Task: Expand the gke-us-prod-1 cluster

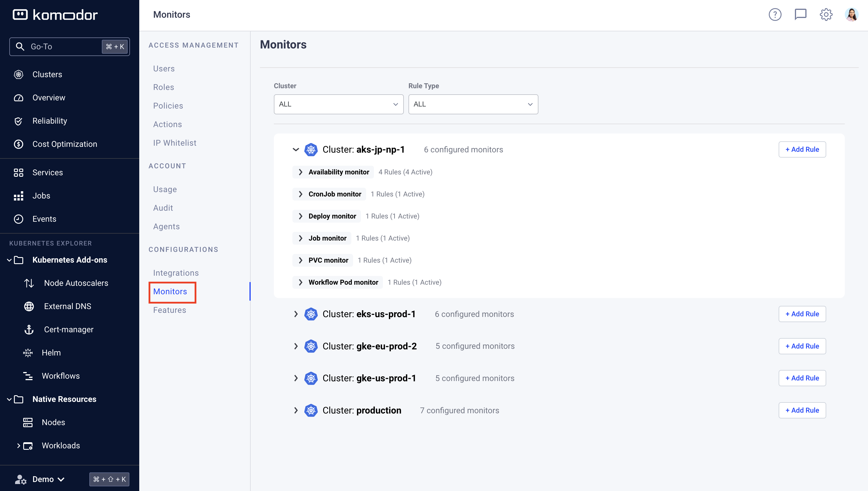Action: [x=296, y=378]
